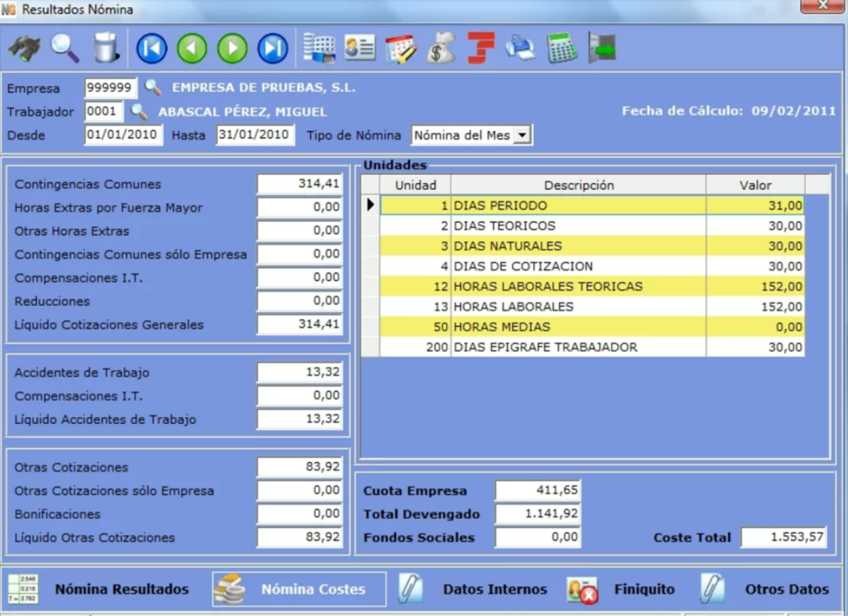The height and width of the screenshot is (616, 848).
Task: Go to previous record green arrow
Action: pos(192,49)
